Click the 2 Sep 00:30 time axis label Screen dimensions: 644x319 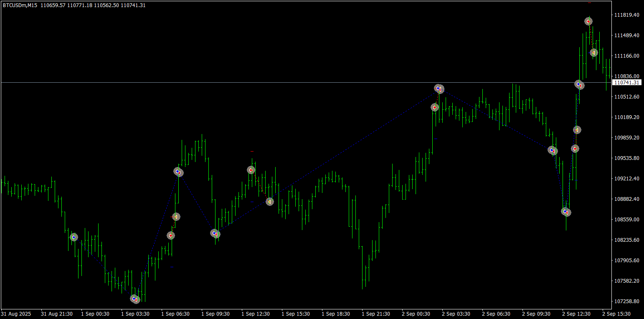416,314
